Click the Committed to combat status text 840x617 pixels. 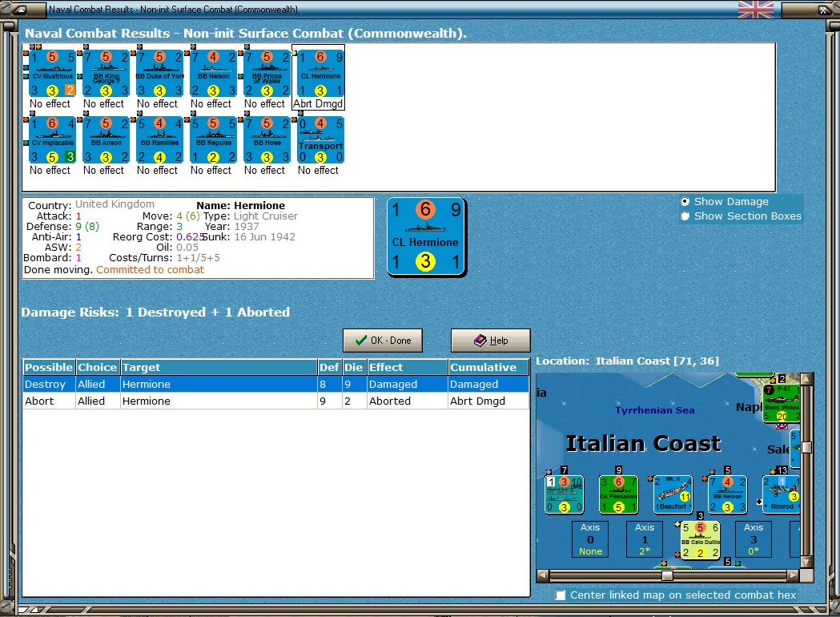[x=150, y=269]
